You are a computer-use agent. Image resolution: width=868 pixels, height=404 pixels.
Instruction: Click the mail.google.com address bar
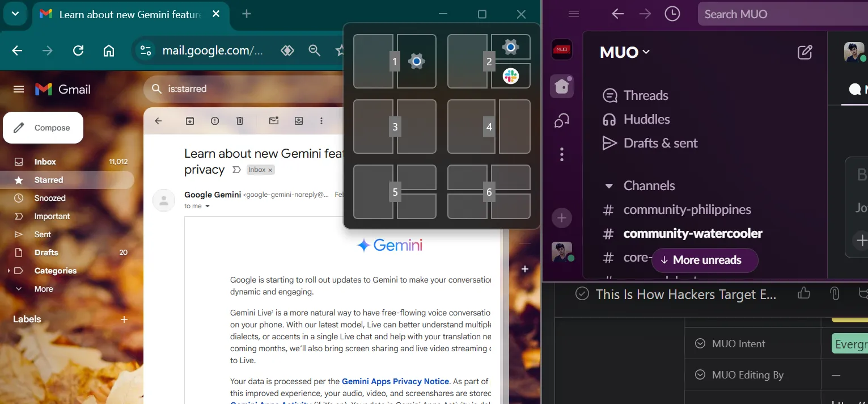click(x=213, y=51)
